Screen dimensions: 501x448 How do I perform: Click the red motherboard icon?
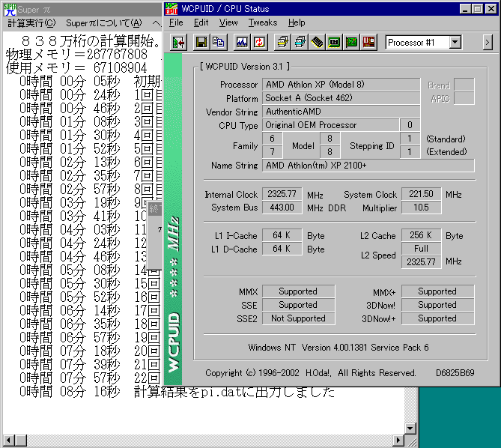pos(368,43)
